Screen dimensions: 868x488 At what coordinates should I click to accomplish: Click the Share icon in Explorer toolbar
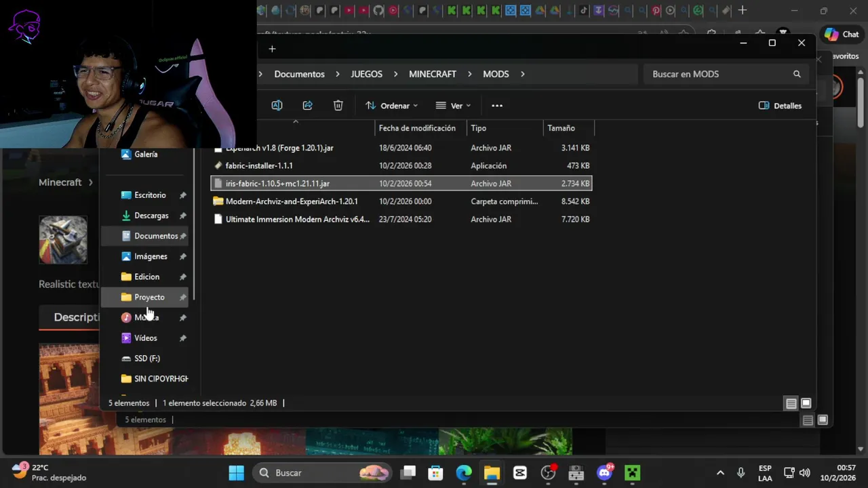tap(307, 105)
